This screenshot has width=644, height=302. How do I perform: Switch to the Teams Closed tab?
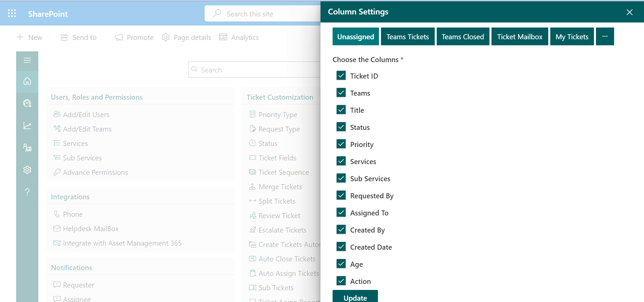pos(463,36)
